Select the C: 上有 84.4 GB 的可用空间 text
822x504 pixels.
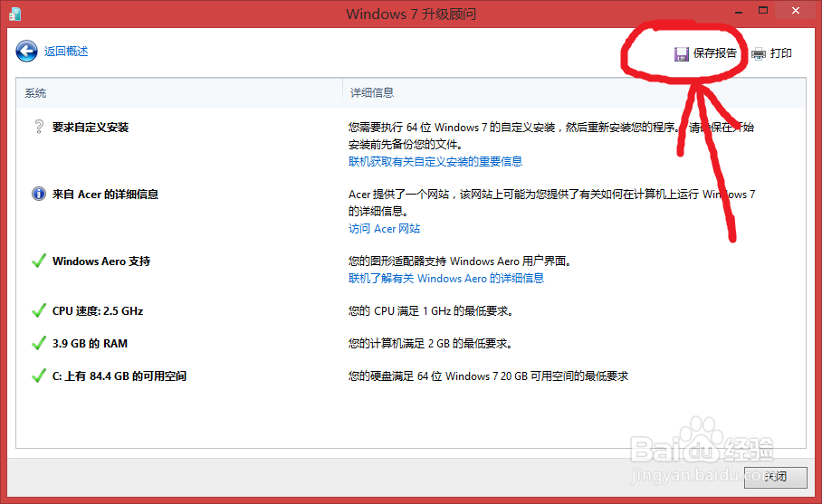coord(119,376)
